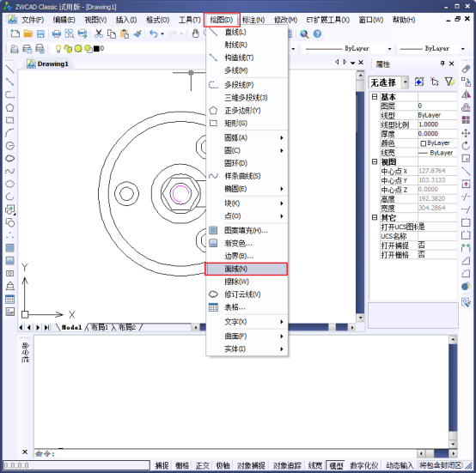476x473 pixels.
Task: Switch to the 布局1 layout tab
Action: coord(100,327)
